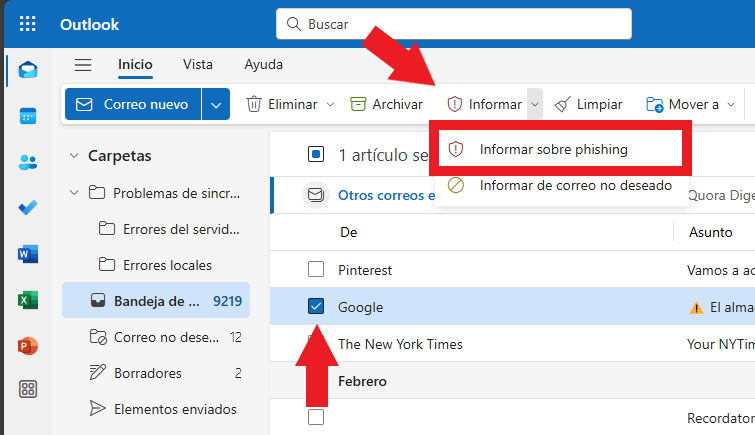Viewport: 755px width, 435px height.
Task: Click the envelope icon beside Otros correos
Action: tap(316, 195)
